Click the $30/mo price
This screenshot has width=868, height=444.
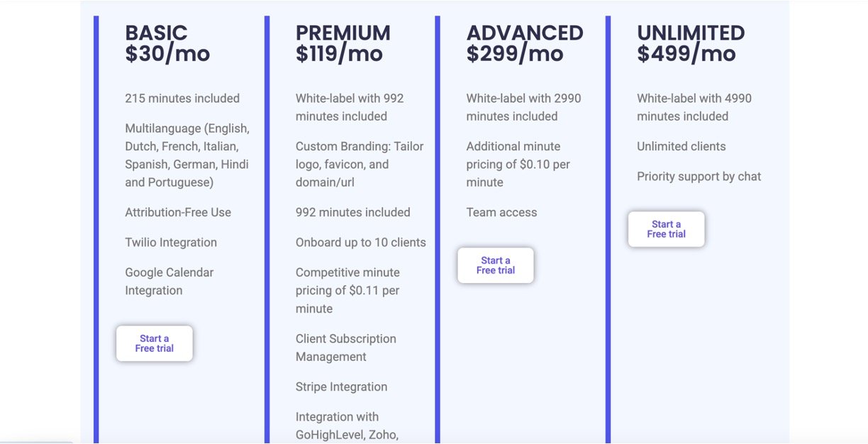click(167, 54)
